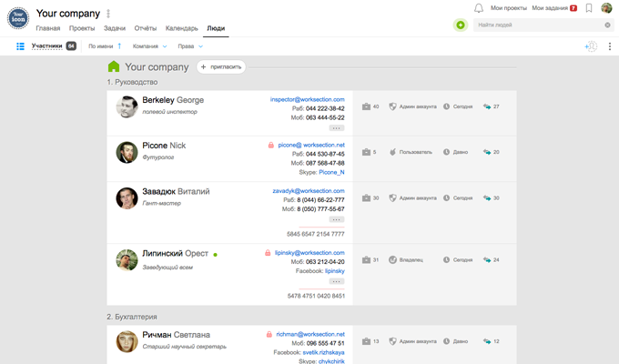This screenshot has height=364, width=619.
Task: Click the add-user icon in the filter bar
Action: (x=591, y=46)
